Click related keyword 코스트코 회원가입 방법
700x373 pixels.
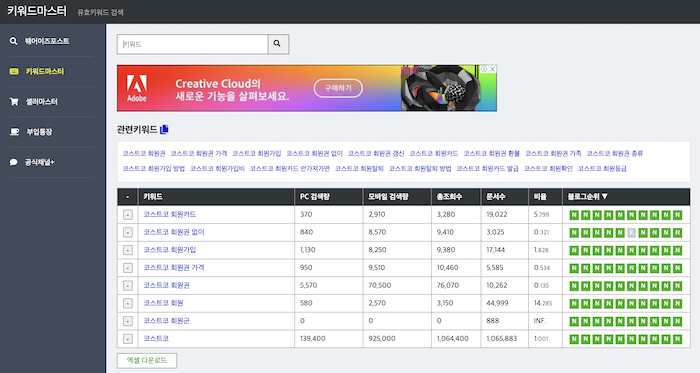pos(154,169)
